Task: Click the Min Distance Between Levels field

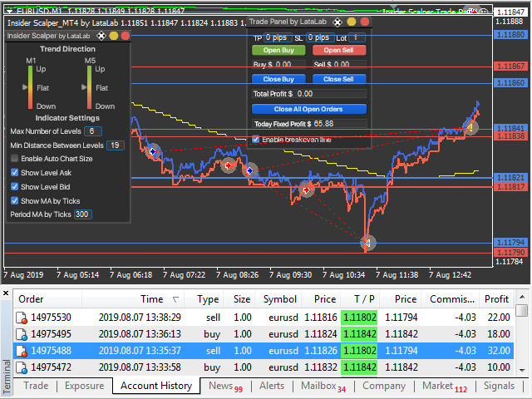Action: 116,145
